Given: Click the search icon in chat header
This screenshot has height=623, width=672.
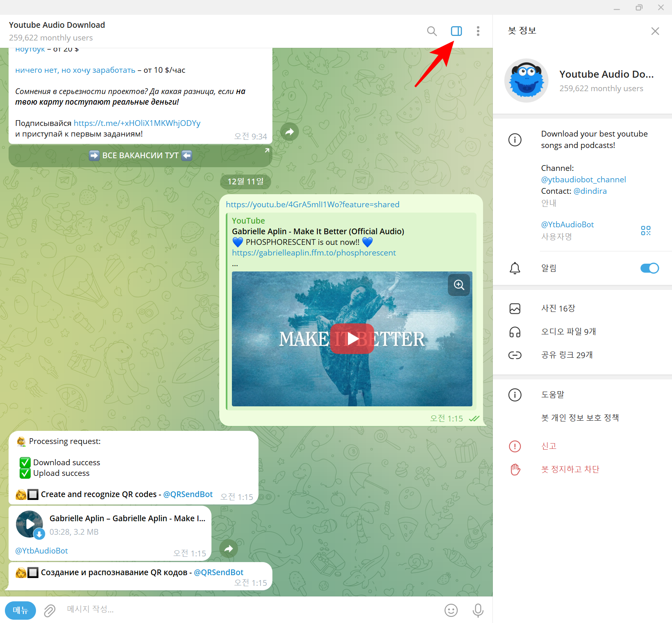Looking at the screenshot, I should pos(432,31).
